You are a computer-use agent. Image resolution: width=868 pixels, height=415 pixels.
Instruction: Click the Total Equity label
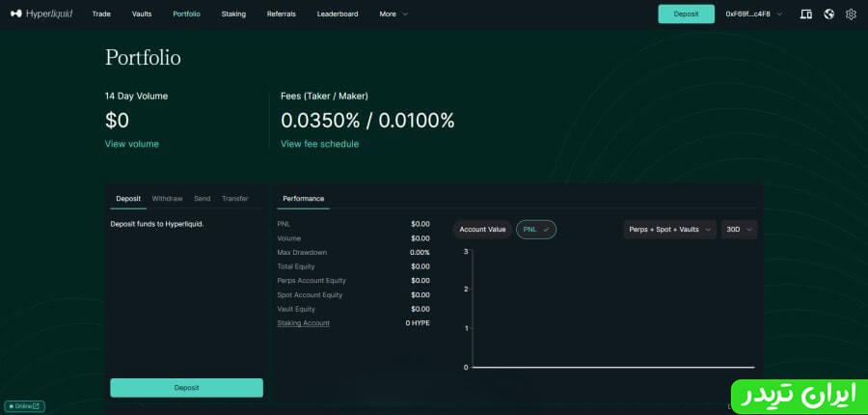(x=296, y=266)
